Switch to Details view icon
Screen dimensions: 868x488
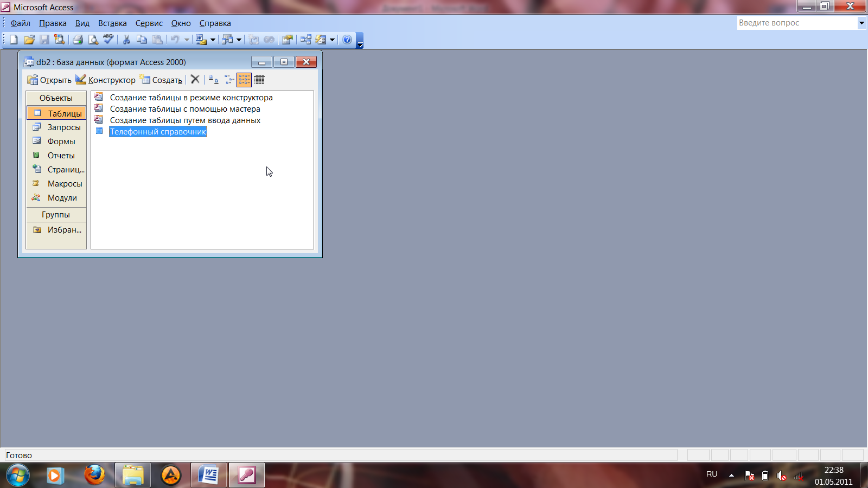pyautogui.click(x=259, y=80)
